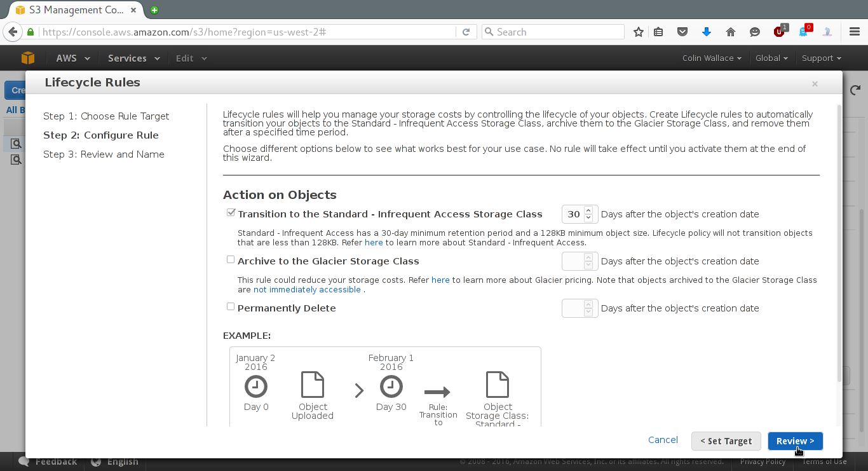
Task: Bookmark this page with the star icon
Action: pyautogui.click(x=639, y=32)
